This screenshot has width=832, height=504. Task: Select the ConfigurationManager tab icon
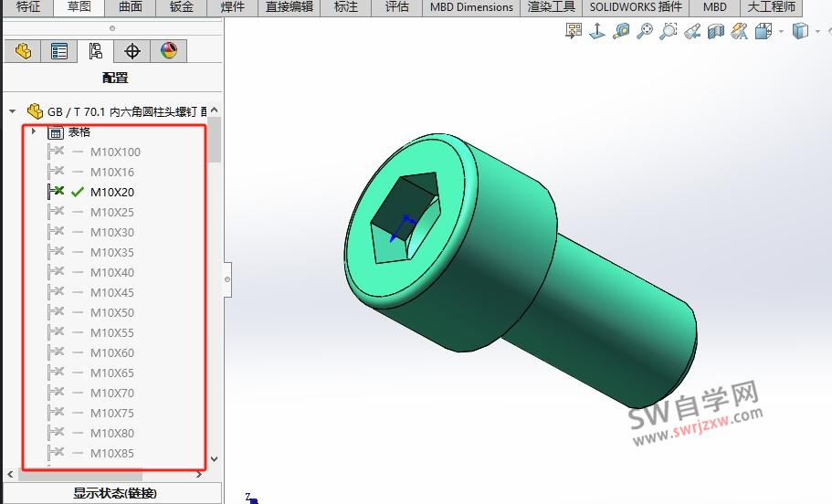tap(96, 51)
